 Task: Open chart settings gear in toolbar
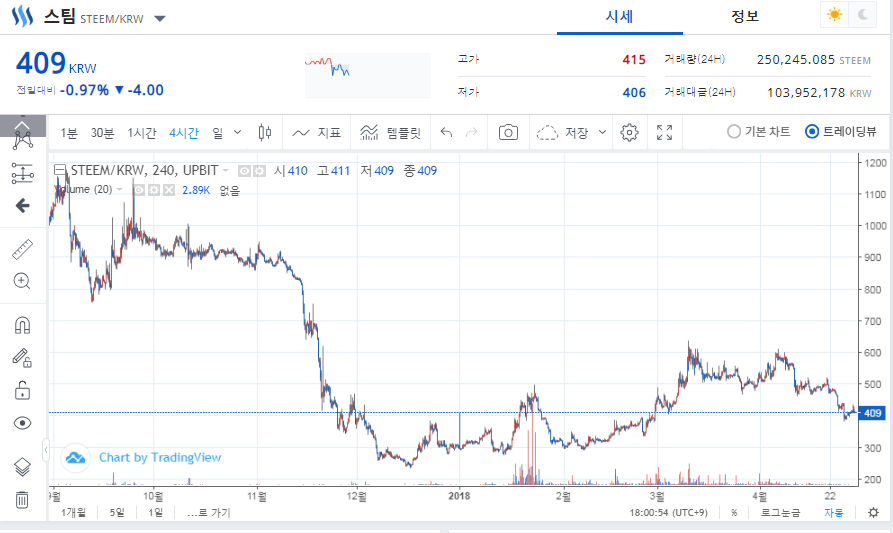(629, 132)
